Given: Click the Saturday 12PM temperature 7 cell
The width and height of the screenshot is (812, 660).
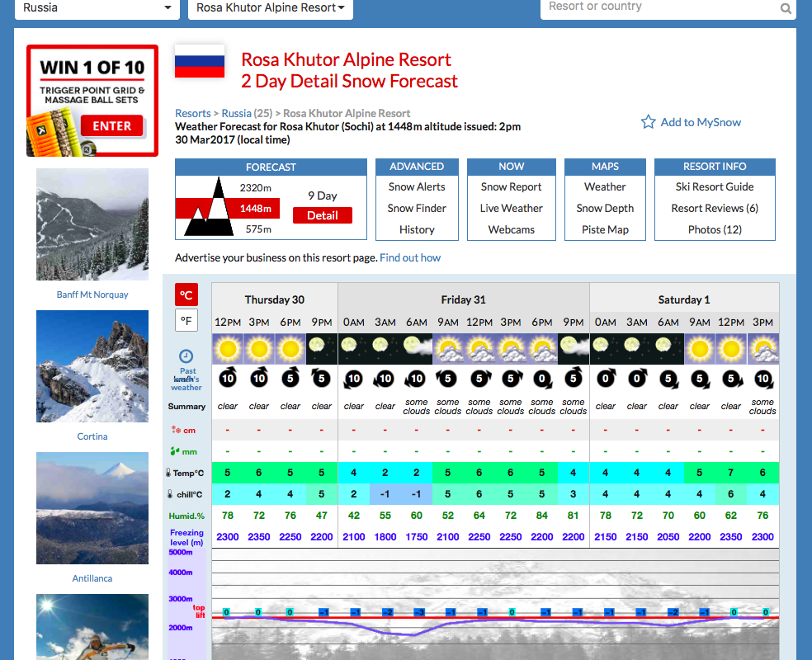Looking at the screenshot, I should tap(730, 473).
